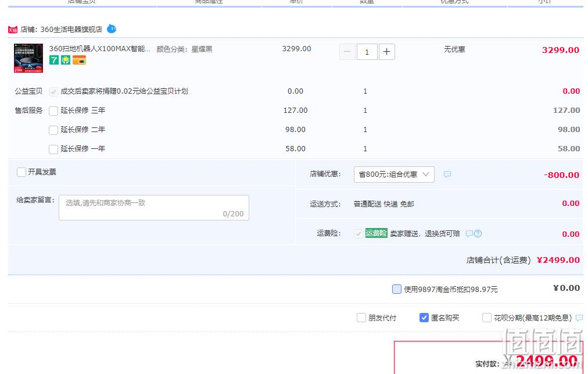
Task: Open the 省800元:组合优惠 store discount dropdown
Action: coord(394,174)
